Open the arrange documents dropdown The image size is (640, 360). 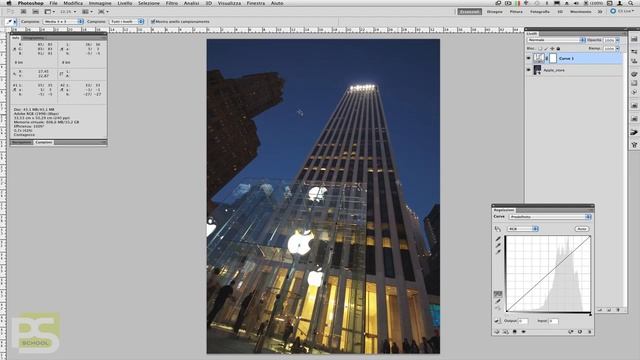click(87, 11)
